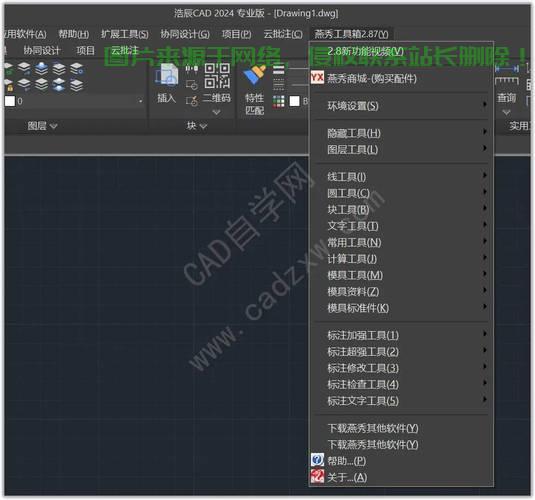This screenshot has width=535, height=500.
Task: Open the 扩展工具(S) menu
Action: tap(125, 34)
